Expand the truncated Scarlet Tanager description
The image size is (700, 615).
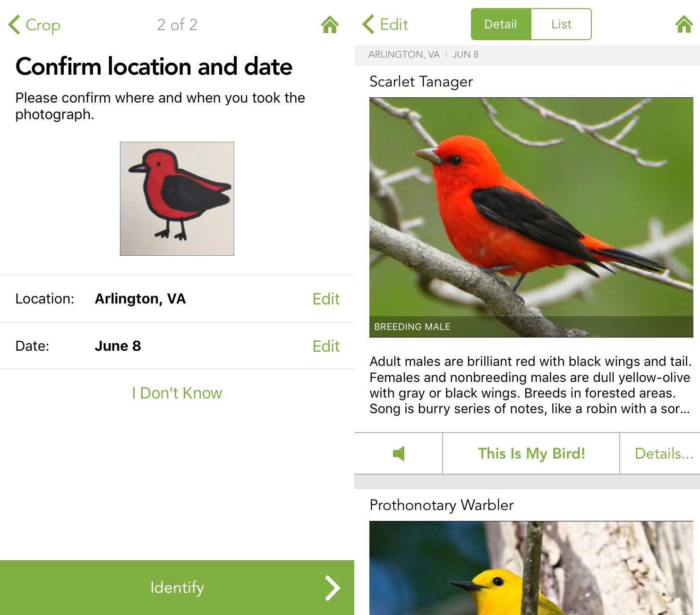coord(530,385)
